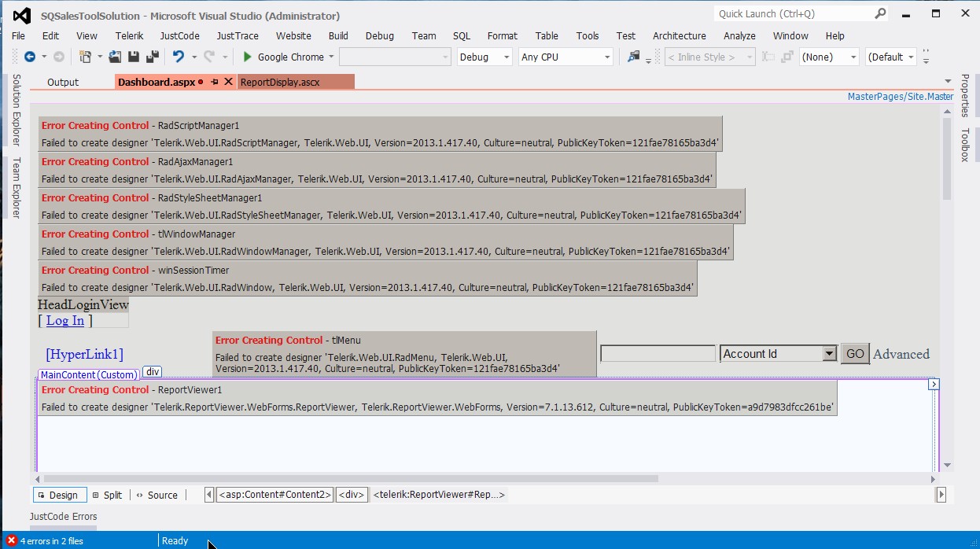Screen dimensions: 980x549
Task: Click the Log In link
Action: pyautogui.click(x=65, y=320)
